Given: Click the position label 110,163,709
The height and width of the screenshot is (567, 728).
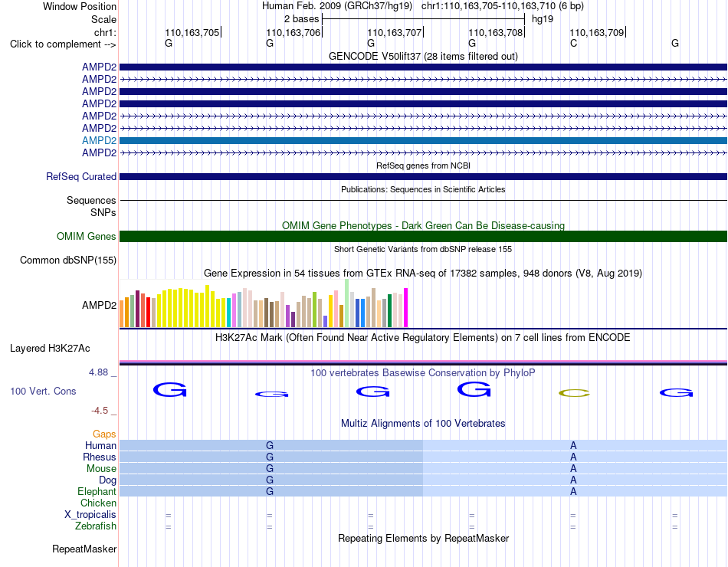Looking at the screenshot, I should click(x=597, y=32).
